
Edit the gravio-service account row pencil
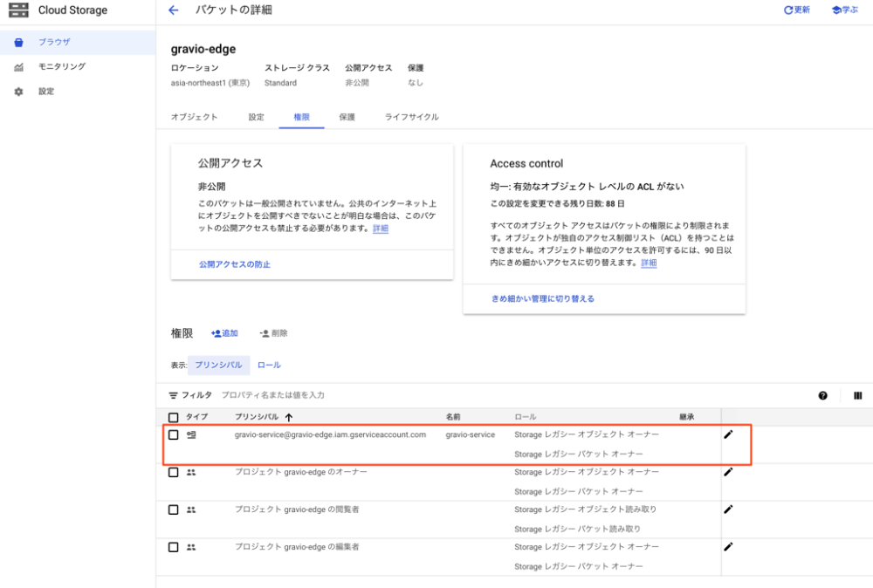coord(728,434)
